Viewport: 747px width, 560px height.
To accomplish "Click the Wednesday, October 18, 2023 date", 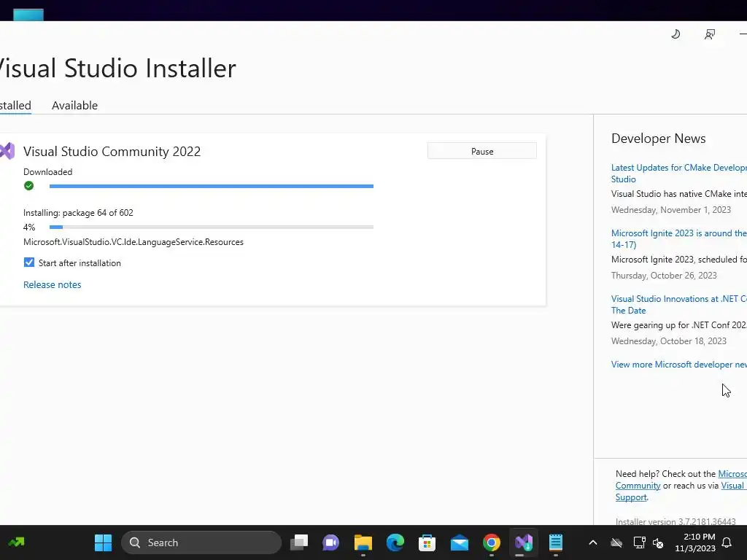I will coord(669,341).
